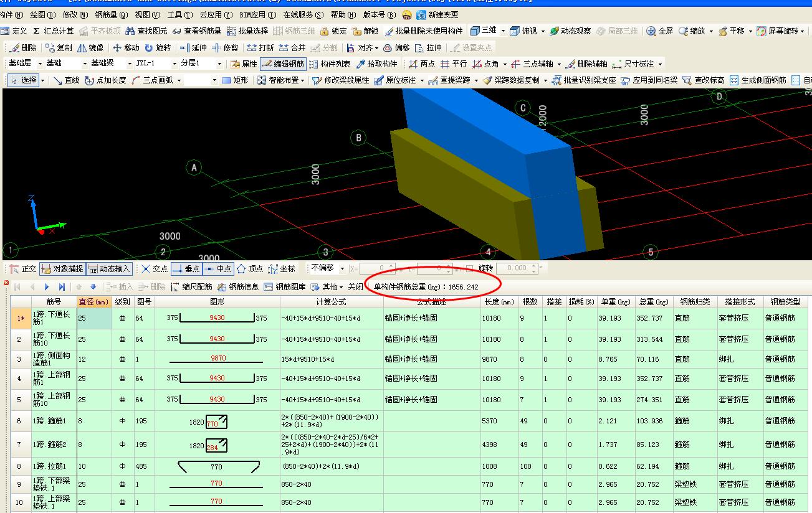Select the 打断 break tool
The height and width of the screenshot is (513, 812).
tap(260, 47)
